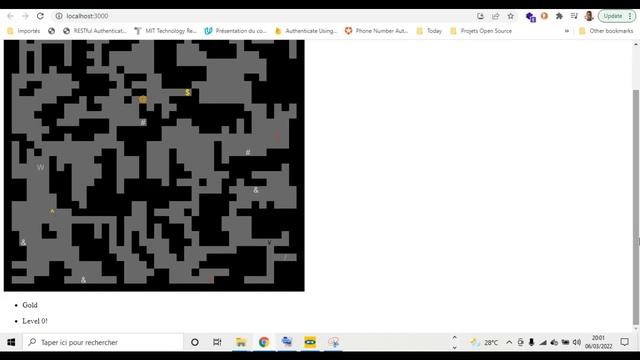This screenshot has width=640, height=360.
Task: View site information icon in address bar
Action: [x=59, y=16]
